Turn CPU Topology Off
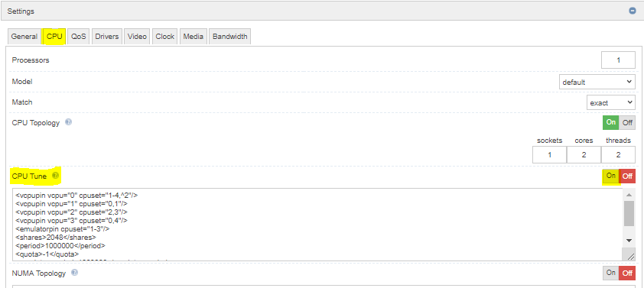This screenshot has height=288, width=644. tap(627, 122)
